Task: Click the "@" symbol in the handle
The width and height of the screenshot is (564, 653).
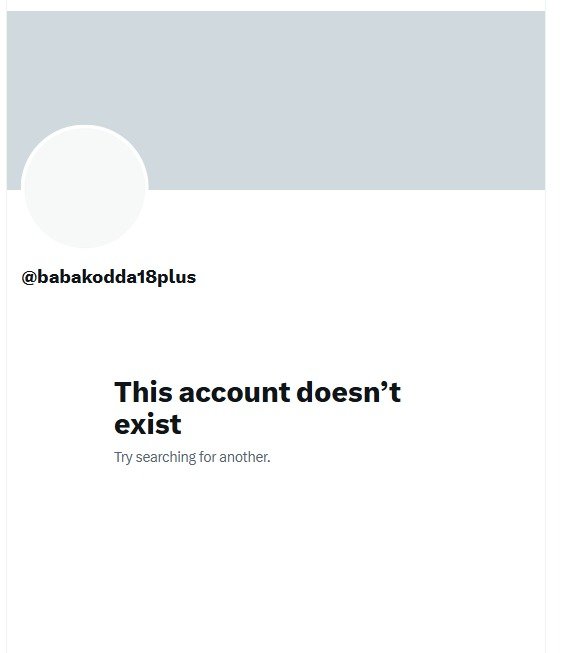Action: tap(29, 278)
